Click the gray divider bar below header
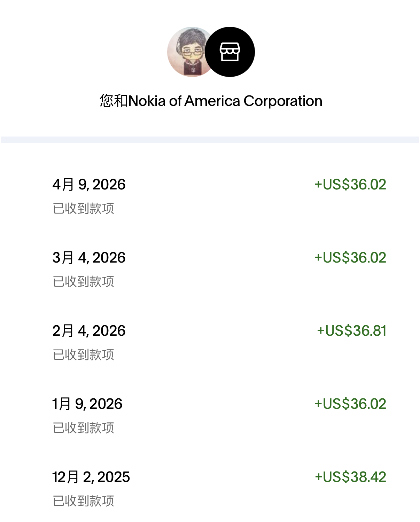This screenshot has height=522, width=420. [x=210, y=140]
